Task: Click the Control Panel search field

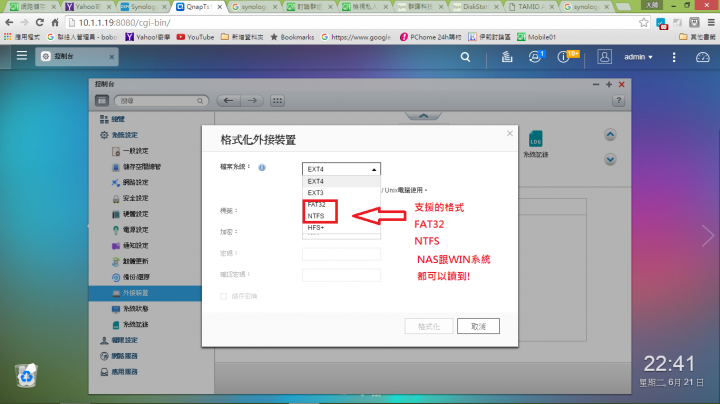Action: click(x=161, y=101)
